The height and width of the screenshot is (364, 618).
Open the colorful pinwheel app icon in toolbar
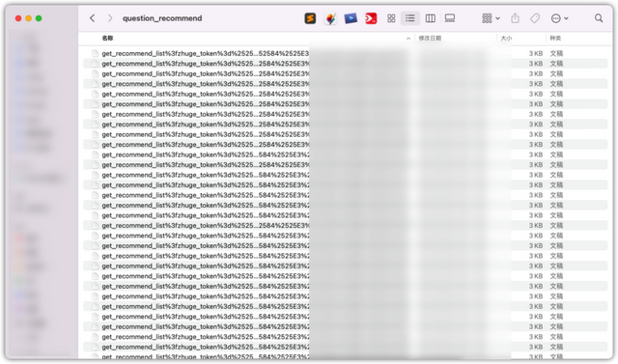pyautogui.click(x=330, y=18)
